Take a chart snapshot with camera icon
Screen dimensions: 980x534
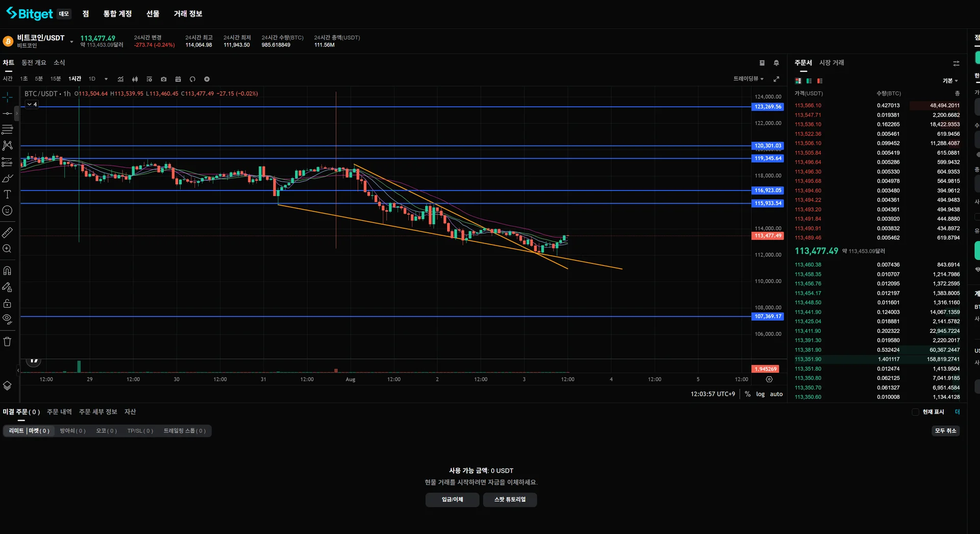tap(163, 79)
